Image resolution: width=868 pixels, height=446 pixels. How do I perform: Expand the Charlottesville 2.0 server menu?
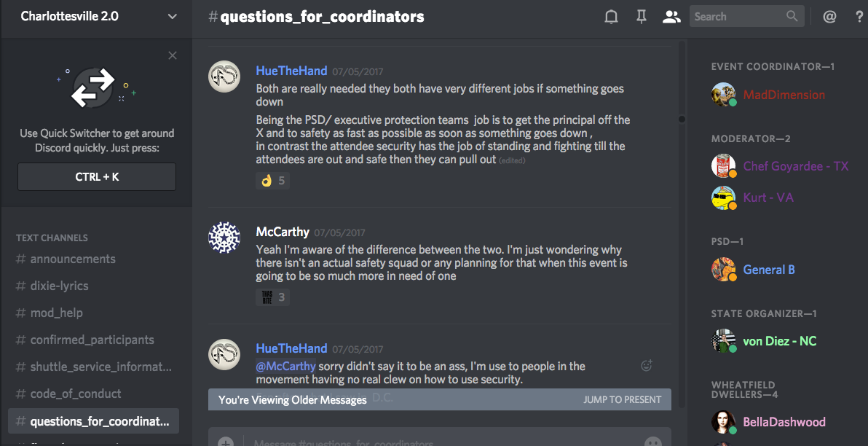tap(172, 17)
